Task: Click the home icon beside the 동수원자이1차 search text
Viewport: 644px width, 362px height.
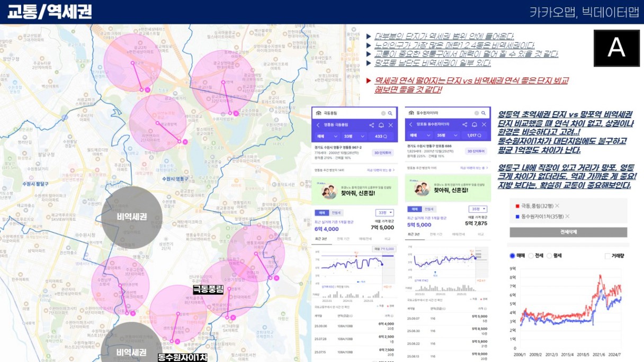Action: click(411, 113)
